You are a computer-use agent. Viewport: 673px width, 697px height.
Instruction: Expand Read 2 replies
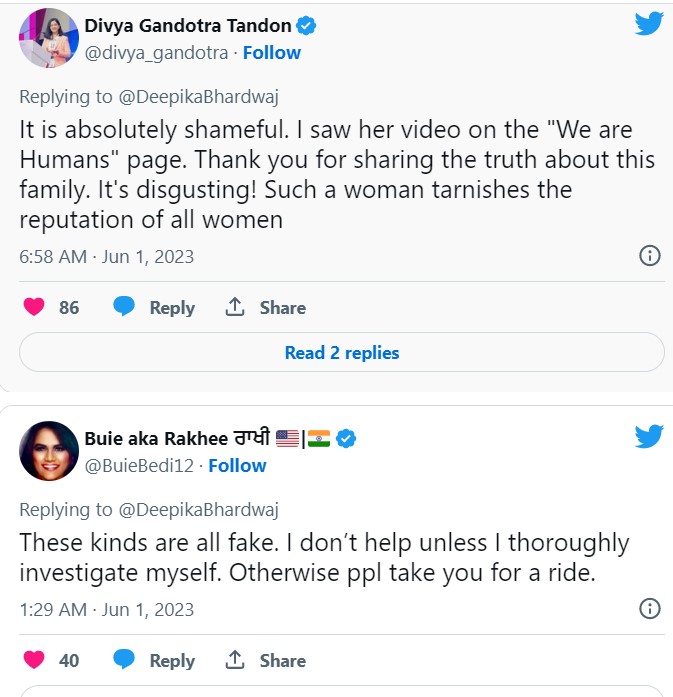click(341, 353)
